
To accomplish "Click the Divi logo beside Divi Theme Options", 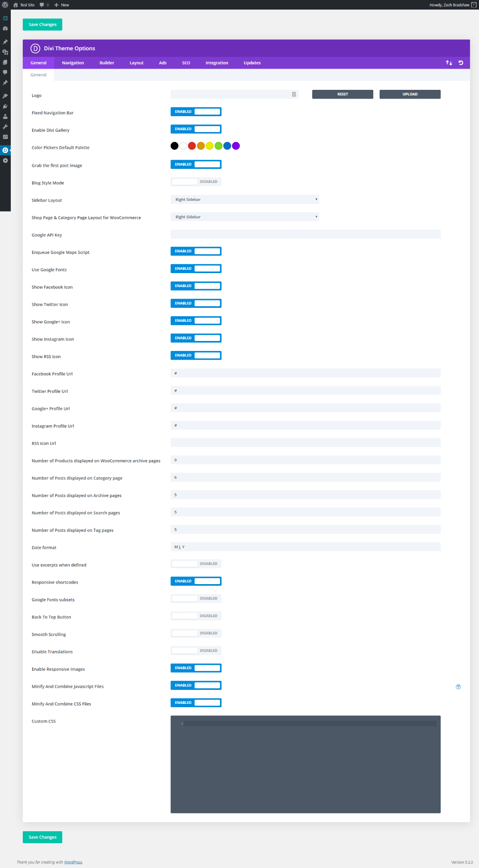I will [35, 48].
